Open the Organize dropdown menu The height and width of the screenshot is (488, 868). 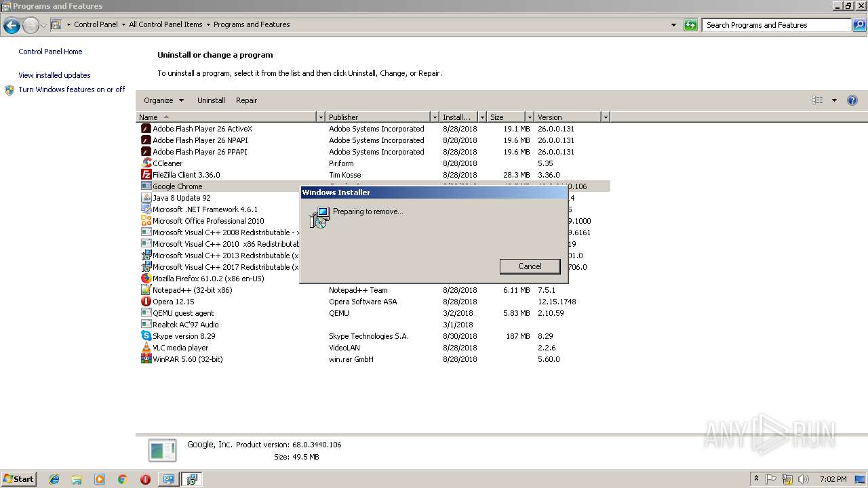point(163,100)
